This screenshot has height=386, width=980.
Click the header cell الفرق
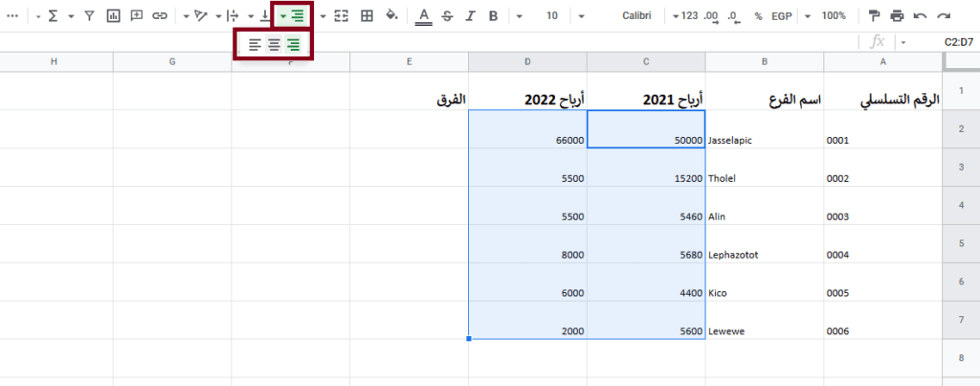410,91
